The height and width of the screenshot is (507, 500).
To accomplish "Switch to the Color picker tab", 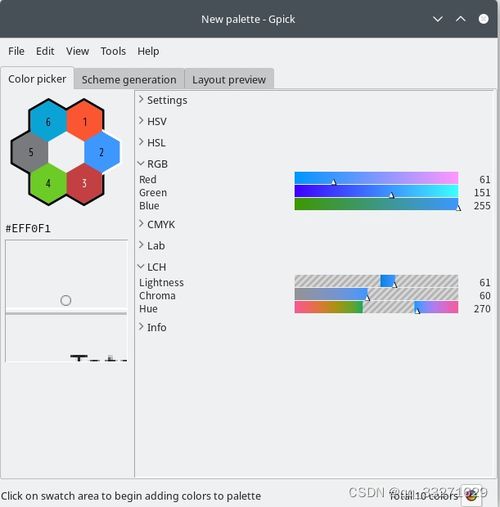I will click(37, 79).
